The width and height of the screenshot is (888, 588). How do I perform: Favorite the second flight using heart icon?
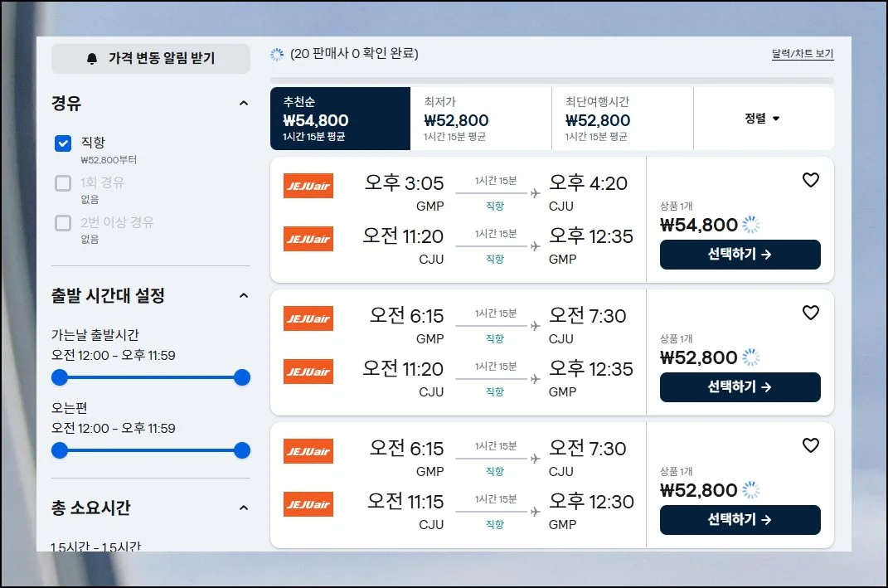coord(810,313)
